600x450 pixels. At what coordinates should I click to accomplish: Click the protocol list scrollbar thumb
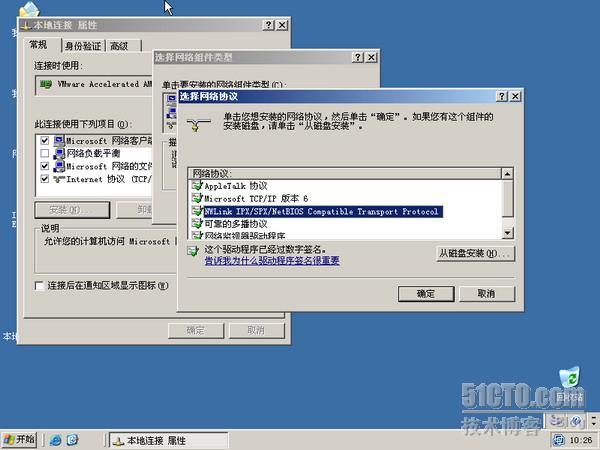(507, 198)
